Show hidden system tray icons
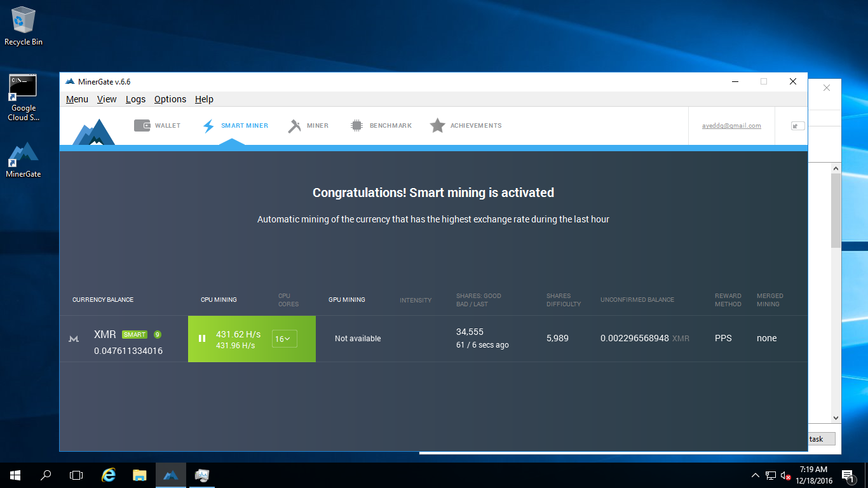The width and height of the screenshot is (868, 488). 756,475
